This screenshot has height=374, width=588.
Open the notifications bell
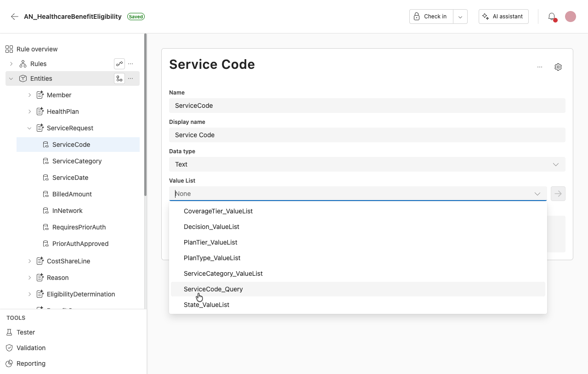click(x=552, y=17)
